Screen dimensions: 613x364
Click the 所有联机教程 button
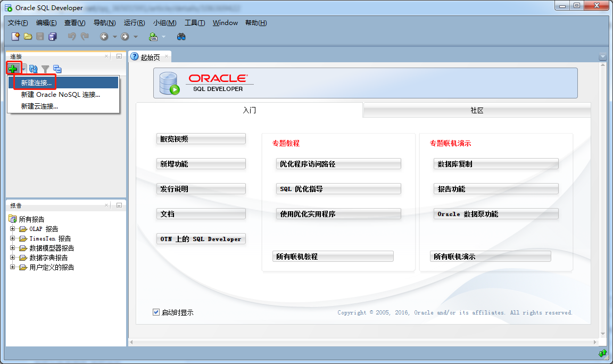333,257
